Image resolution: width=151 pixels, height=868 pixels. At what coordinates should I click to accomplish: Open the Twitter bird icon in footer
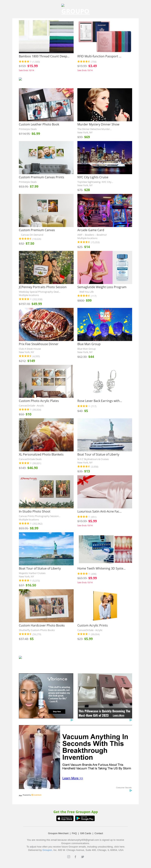[82, 857]
